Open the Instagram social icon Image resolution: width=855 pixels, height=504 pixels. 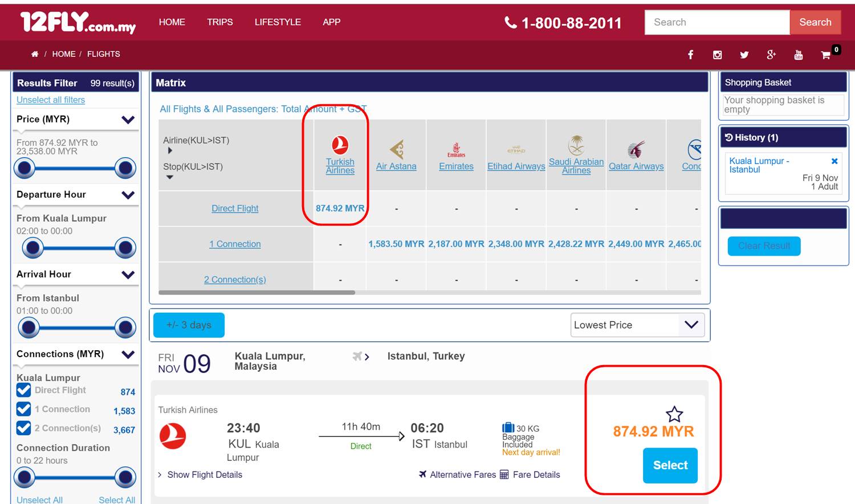tap(717, 55)
